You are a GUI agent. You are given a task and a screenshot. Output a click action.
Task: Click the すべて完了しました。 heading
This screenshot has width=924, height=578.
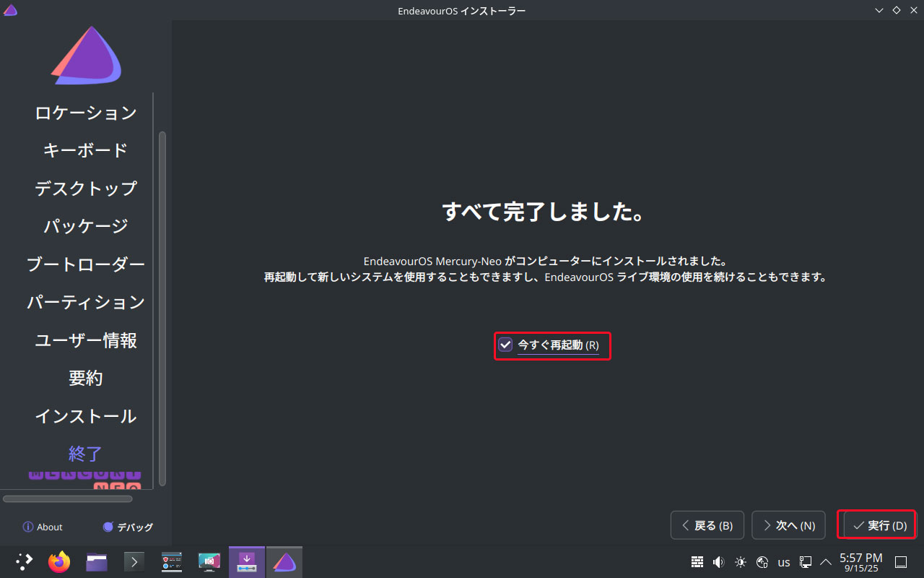[543, 212]
